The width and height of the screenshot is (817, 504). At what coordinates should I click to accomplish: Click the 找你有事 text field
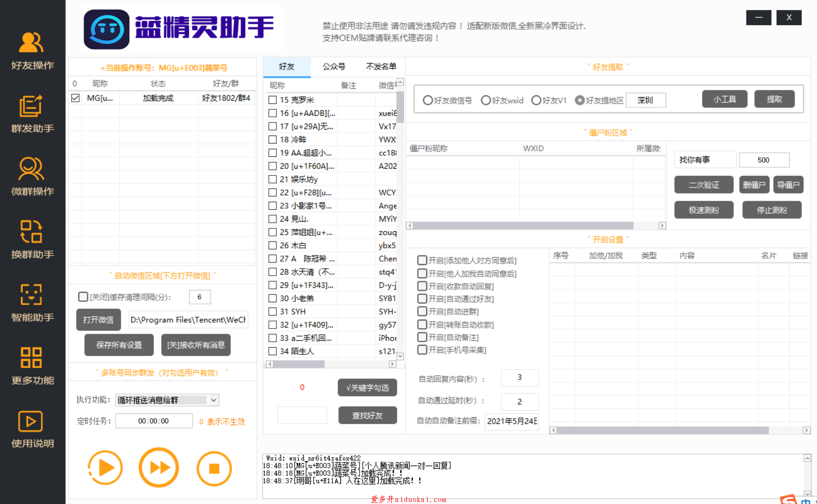tap(705, 160)
